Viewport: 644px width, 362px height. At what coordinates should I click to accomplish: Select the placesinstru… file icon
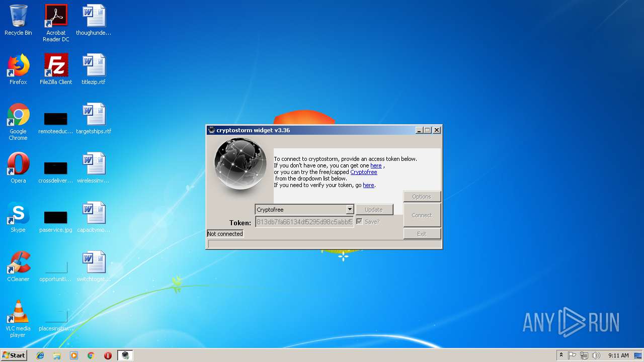(x=56, y=320)
